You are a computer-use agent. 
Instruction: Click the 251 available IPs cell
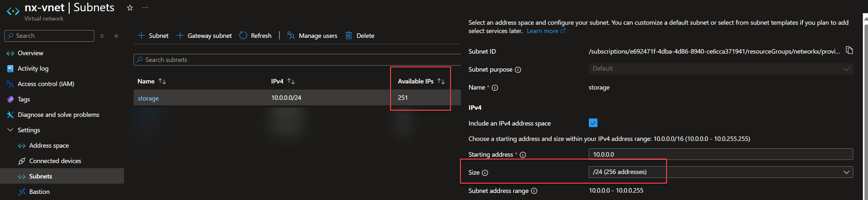pos(403,98)
